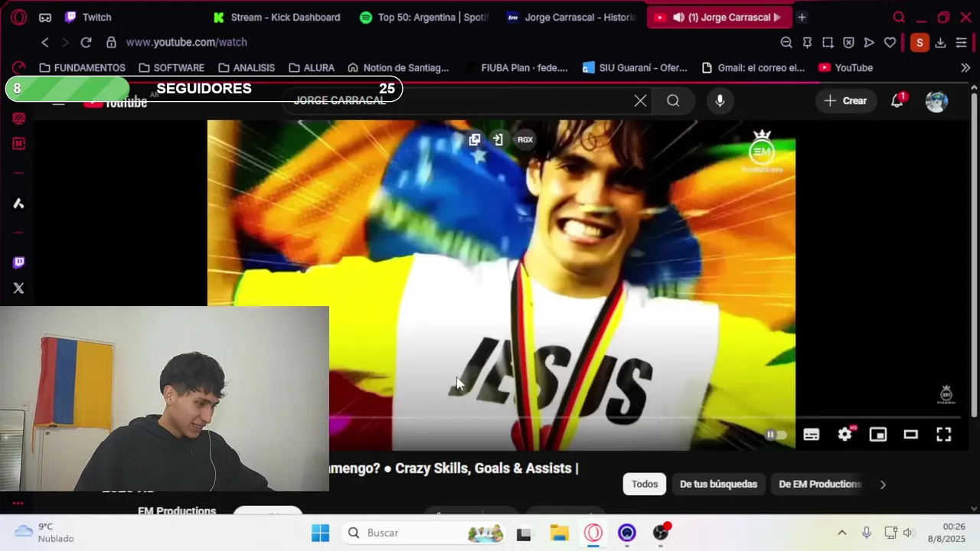Show more bookmarks with the double chevron
Screen dimensions: 980x551
pyautogui.click(x=965, y=68)
